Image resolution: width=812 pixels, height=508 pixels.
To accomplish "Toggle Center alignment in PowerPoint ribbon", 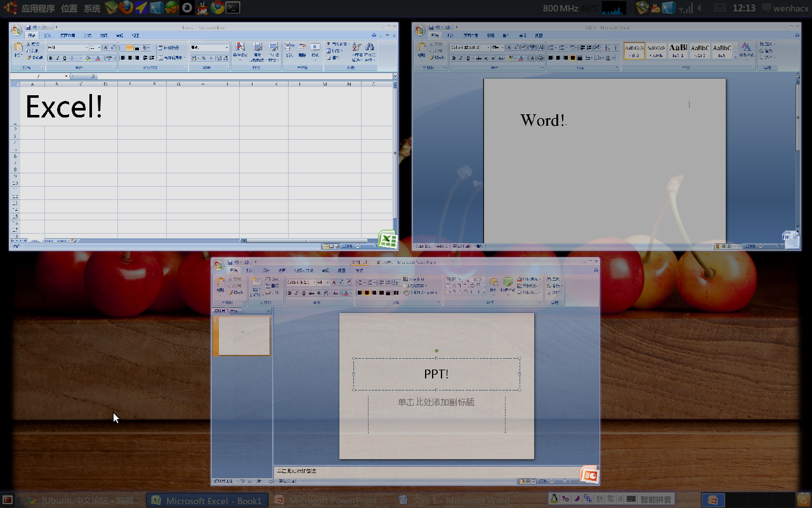I will click(x=367, y=293).
